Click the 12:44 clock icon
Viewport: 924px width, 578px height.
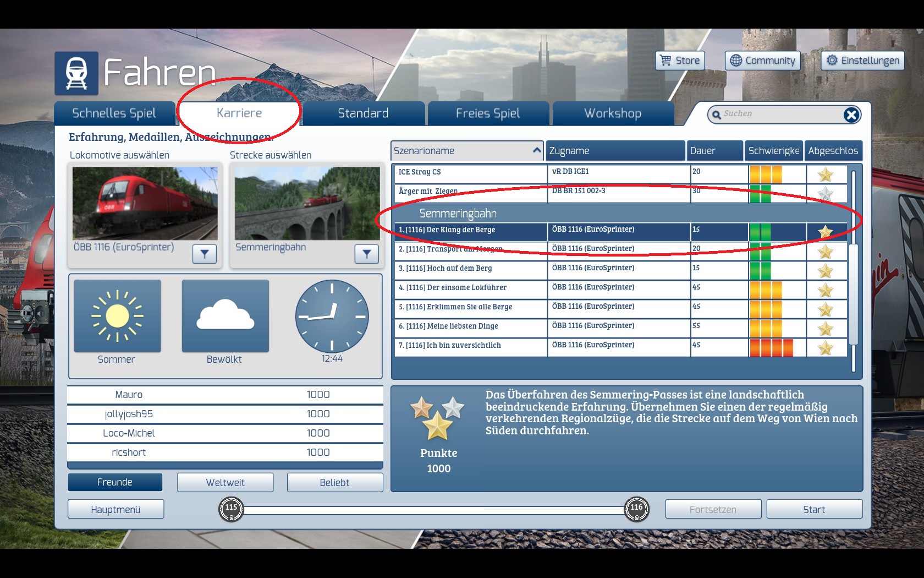(x=332, y=316)
